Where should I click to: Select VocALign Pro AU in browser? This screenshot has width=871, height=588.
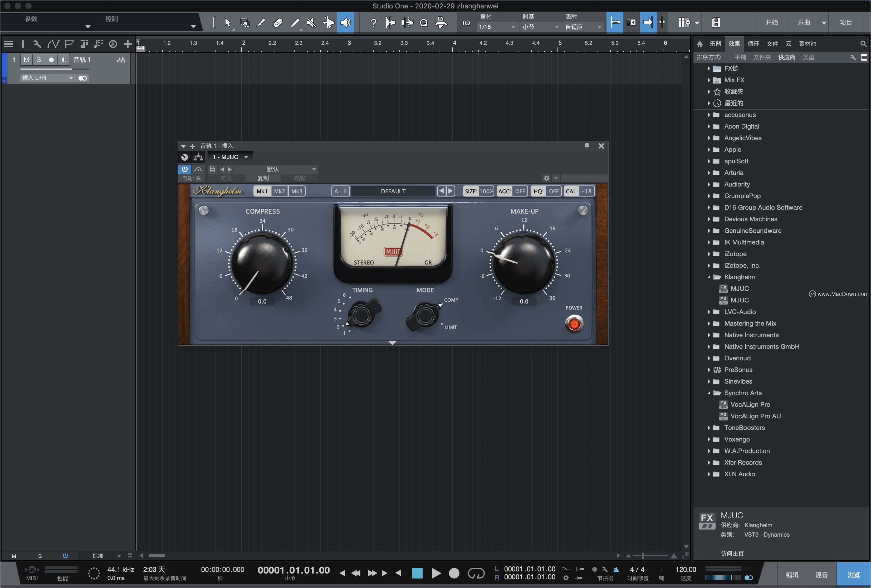coord(755,416)
